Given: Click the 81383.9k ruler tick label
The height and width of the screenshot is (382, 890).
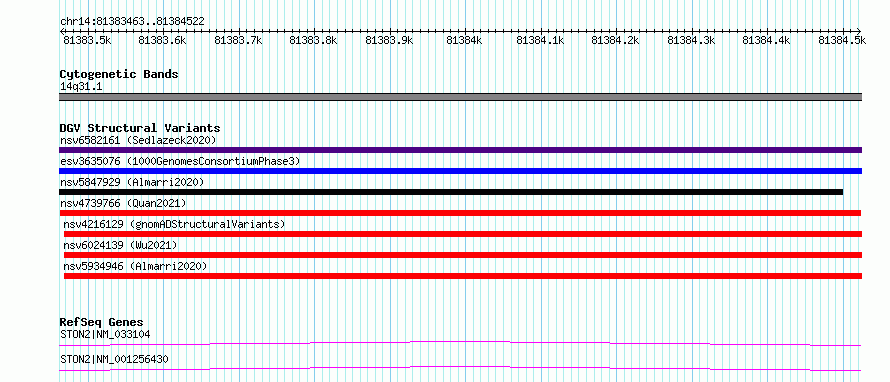Looking at the screenshot, I should 389,41.
